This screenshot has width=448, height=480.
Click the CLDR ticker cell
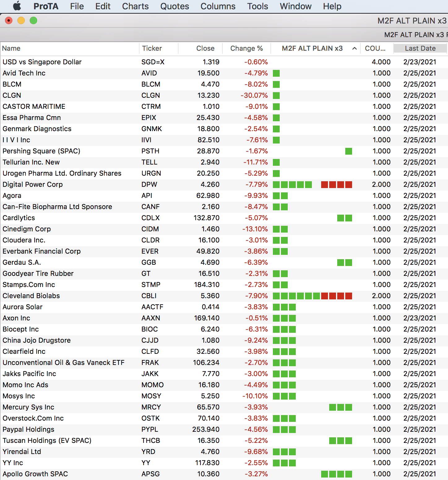[x=150, y=240]
